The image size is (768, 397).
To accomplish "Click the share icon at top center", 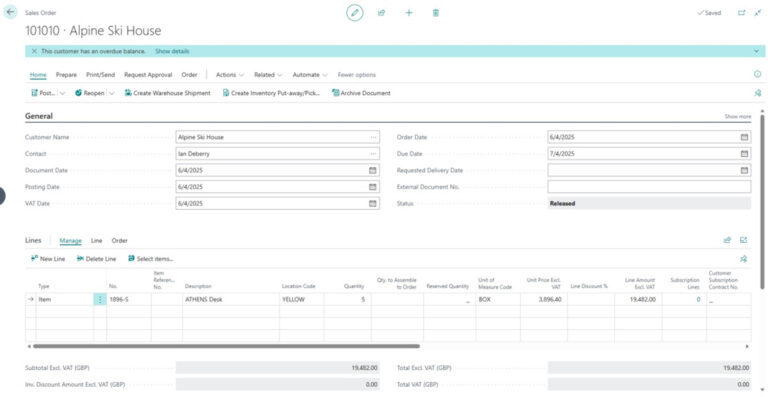I will [x=382, y=13].
